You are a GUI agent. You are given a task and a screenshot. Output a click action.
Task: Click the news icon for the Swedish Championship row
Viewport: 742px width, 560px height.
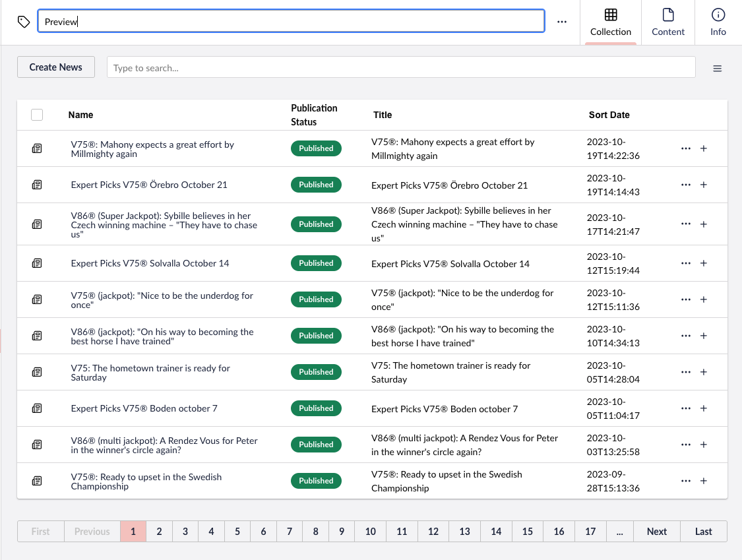(x=37, y=481)
